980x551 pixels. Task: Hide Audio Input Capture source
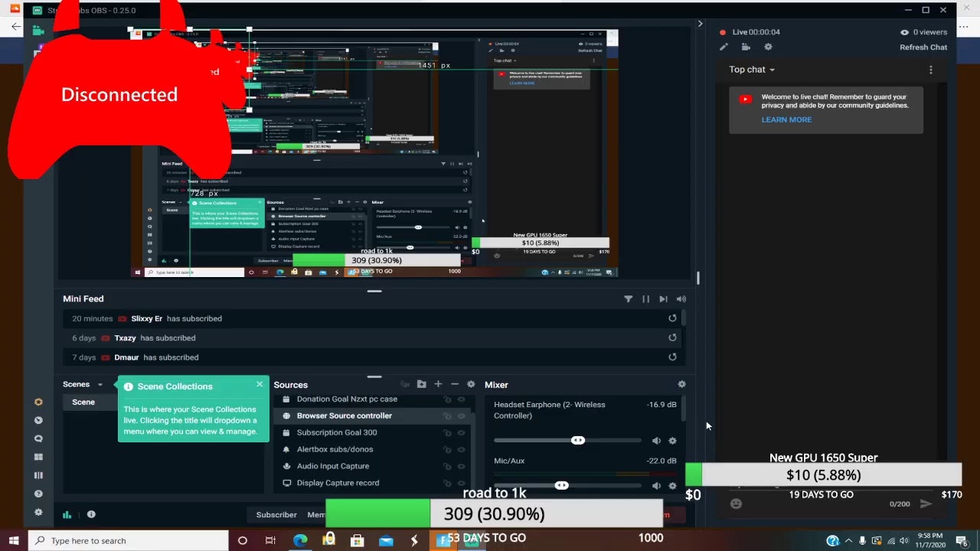pos(461,466)
